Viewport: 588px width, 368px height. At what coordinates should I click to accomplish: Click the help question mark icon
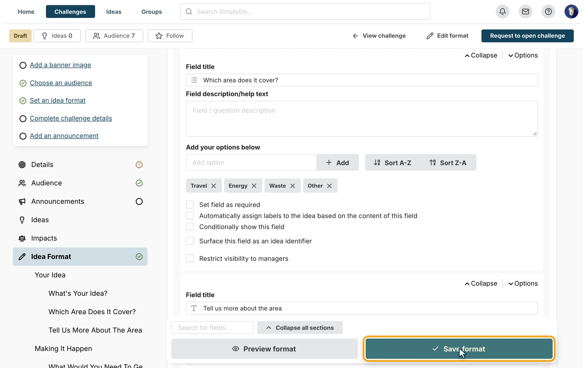tap(548, 11)
